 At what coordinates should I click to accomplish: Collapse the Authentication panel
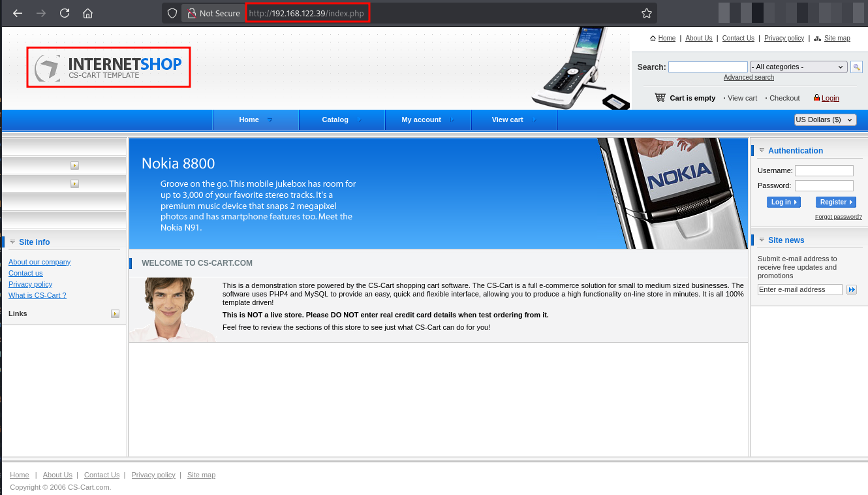pyautogui.click(x=762, y=150)
